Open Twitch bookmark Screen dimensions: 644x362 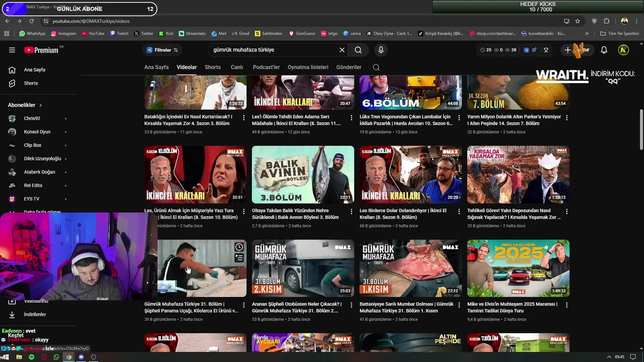tap(119, 34)
